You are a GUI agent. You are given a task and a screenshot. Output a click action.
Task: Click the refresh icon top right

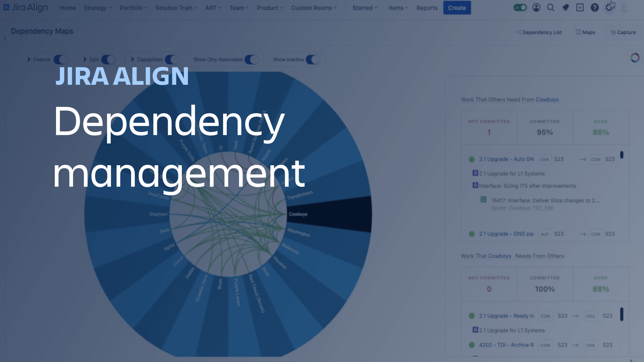click(x=634, y=58)
